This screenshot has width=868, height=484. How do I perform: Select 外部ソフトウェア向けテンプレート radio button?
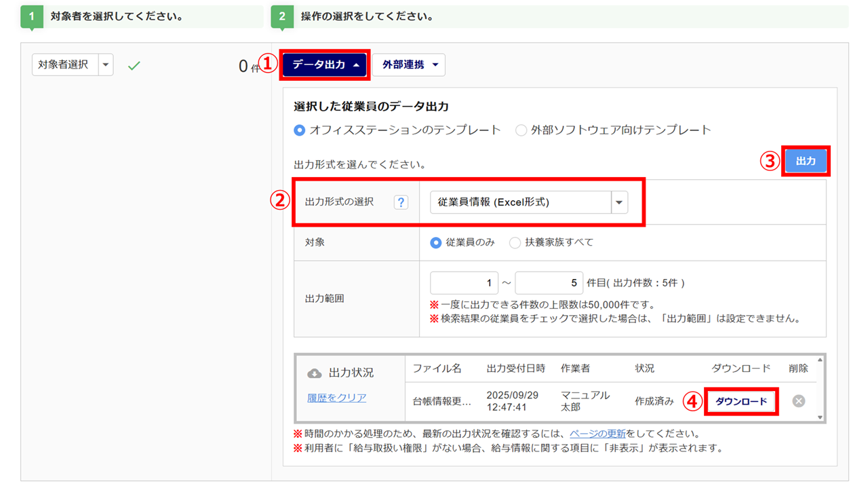click(521, 130)
